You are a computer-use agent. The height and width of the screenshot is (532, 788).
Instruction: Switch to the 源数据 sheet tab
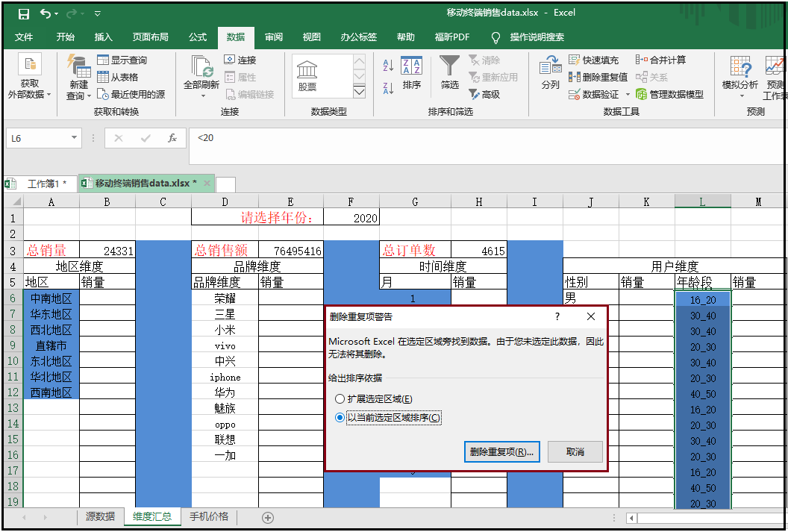(x=100, y=516)
